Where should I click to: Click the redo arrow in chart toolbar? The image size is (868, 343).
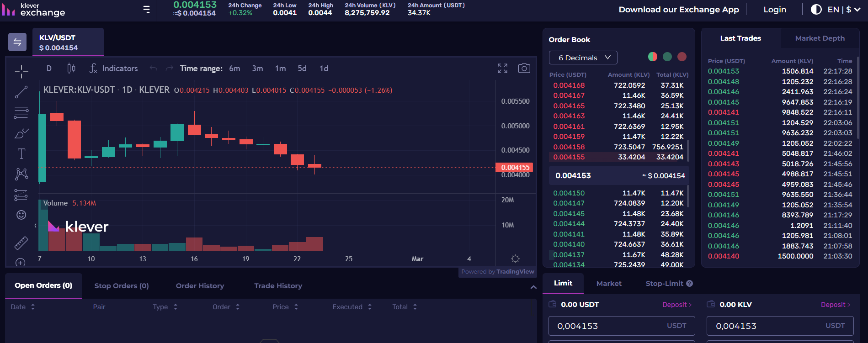169,69
